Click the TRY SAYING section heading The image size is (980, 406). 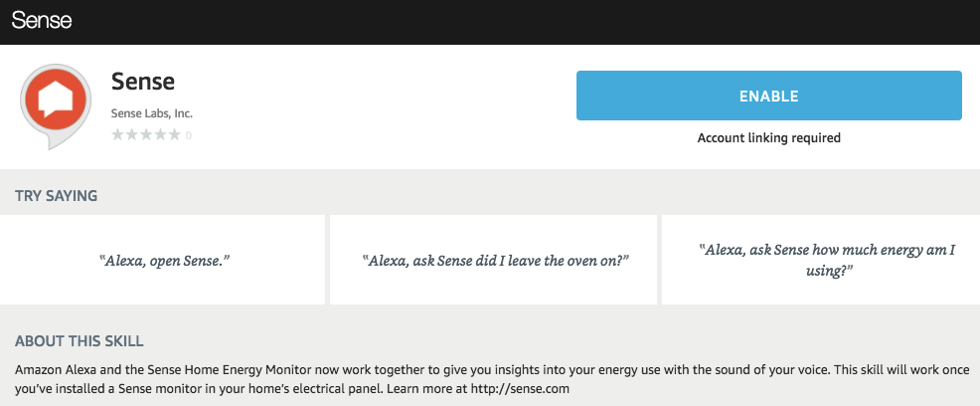[x=57, y=196]
